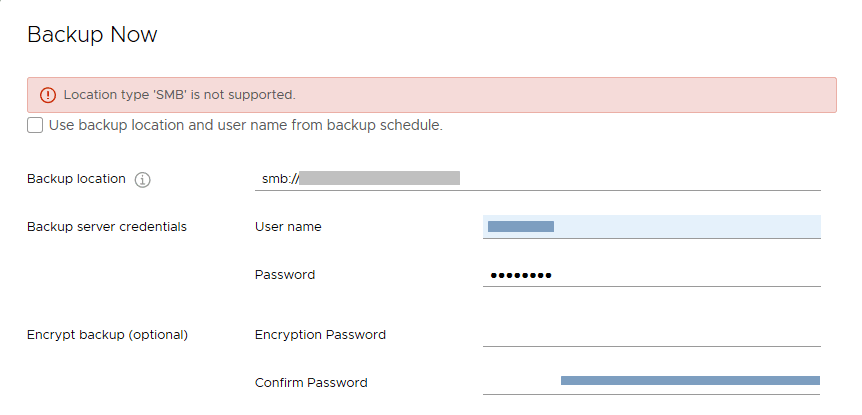Click the Encryption Password label
Screen dimensions: 862x415
pyautogui.click(x=320, y=334)
